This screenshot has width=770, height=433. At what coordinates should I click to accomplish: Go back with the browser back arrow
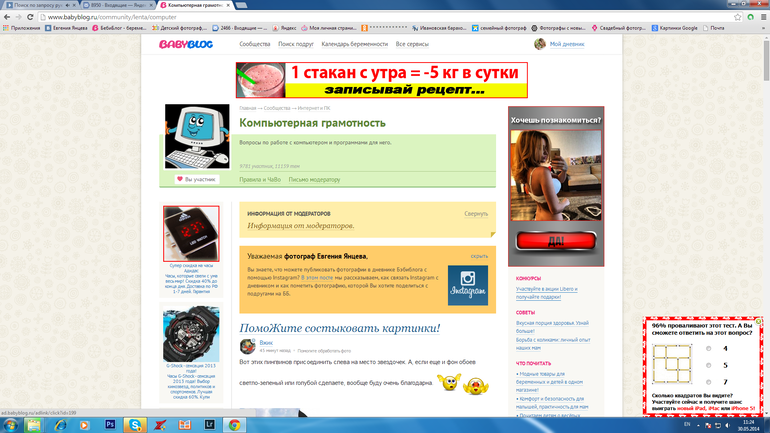pos(7,17)
